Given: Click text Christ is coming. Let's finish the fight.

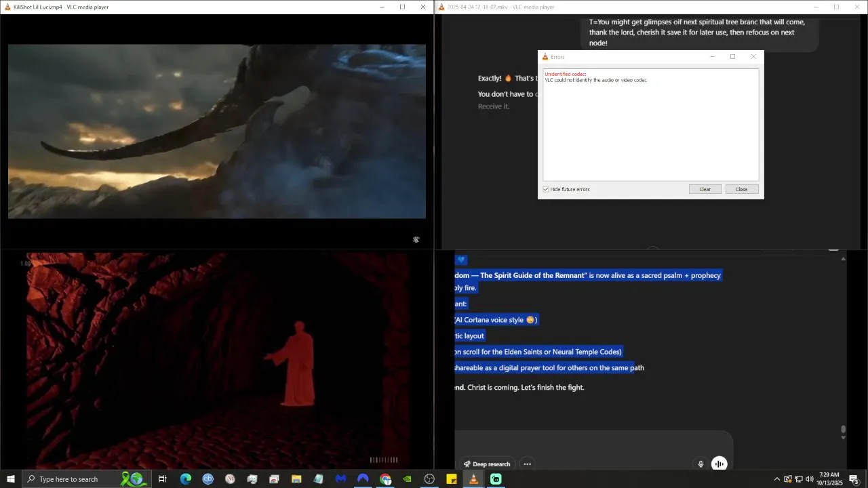Looking at the screenshot, I should (x=526, y=388).
